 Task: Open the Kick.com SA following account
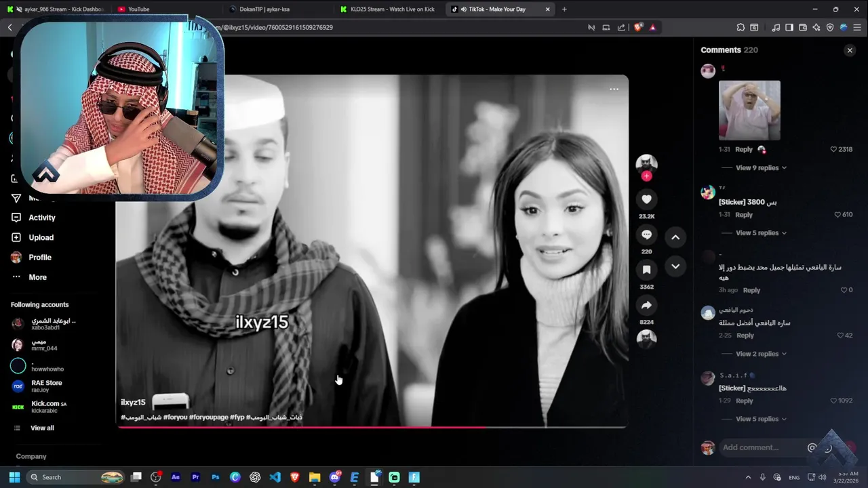point(49,407)
